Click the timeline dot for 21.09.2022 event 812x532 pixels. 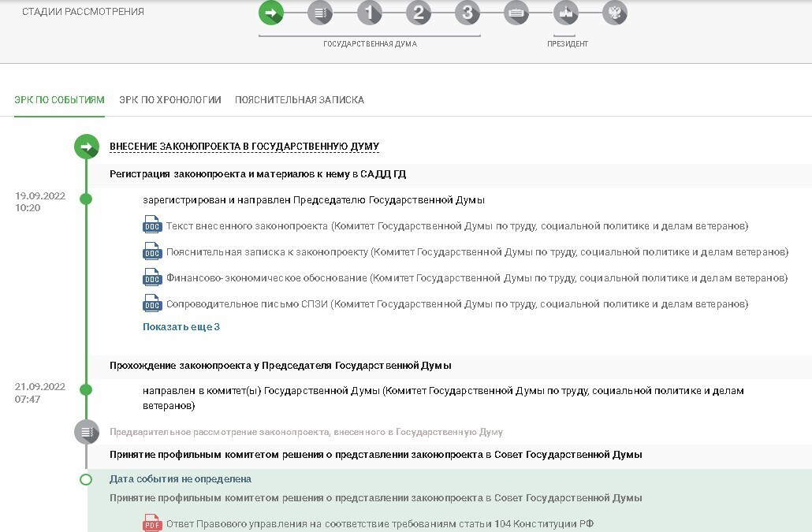pyautogui.click(x=86, y=390)
